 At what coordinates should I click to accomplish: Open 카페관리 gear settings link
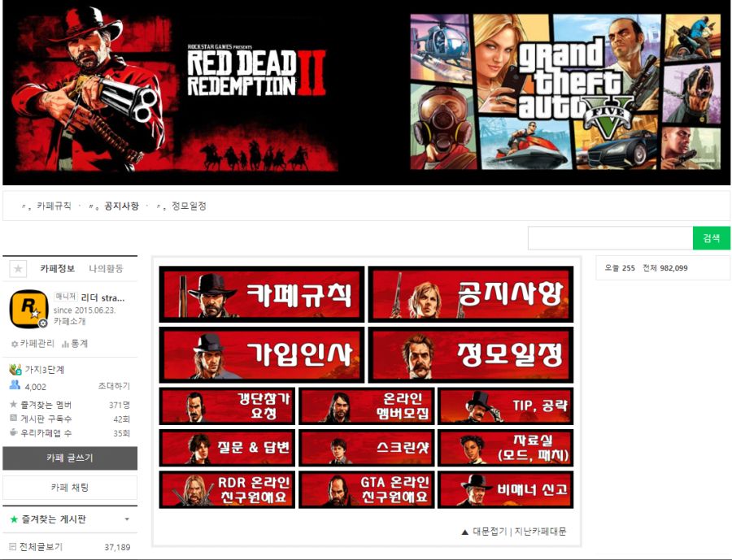coord(33,344)
